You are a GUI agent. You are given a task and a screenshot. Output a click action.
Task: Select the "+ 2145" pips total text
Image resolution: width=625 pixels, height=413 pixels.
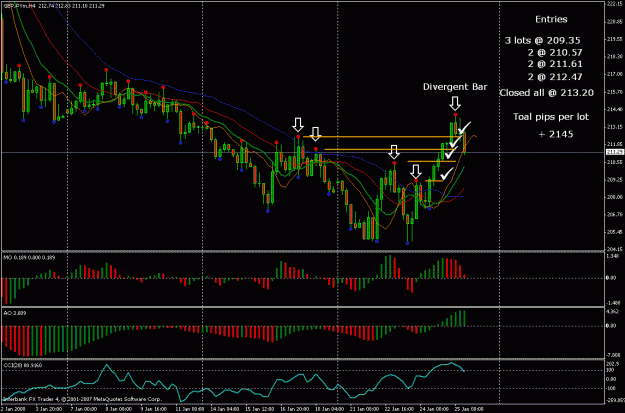tap(556, 134)
